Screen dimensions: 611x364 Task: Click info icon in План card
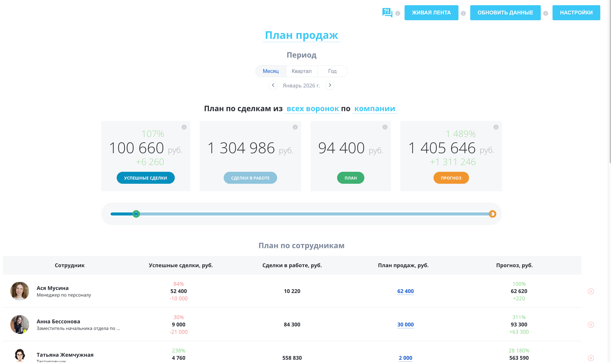(x=385, y=127)
